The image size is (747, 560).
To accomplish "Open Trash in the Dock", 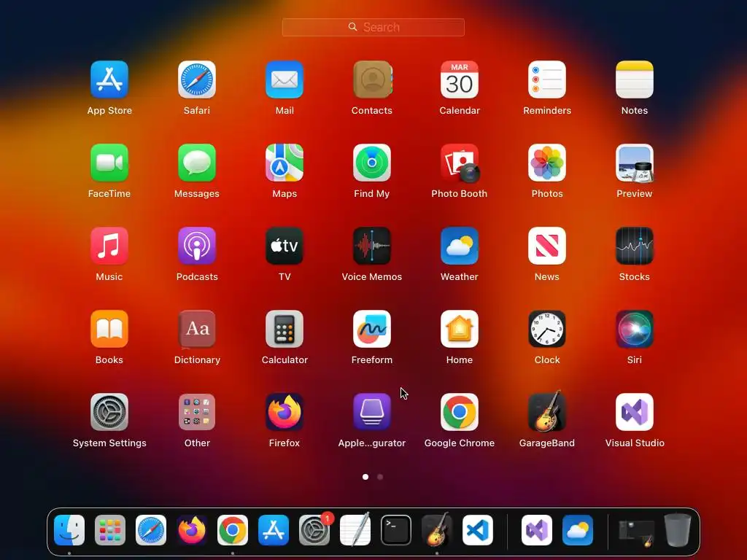I will point(678,530).
